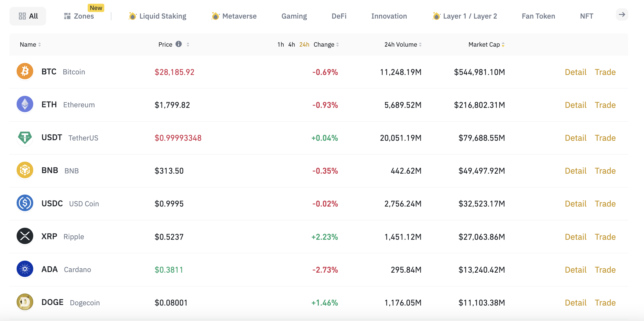Open the Zones tab

[79, 16]
